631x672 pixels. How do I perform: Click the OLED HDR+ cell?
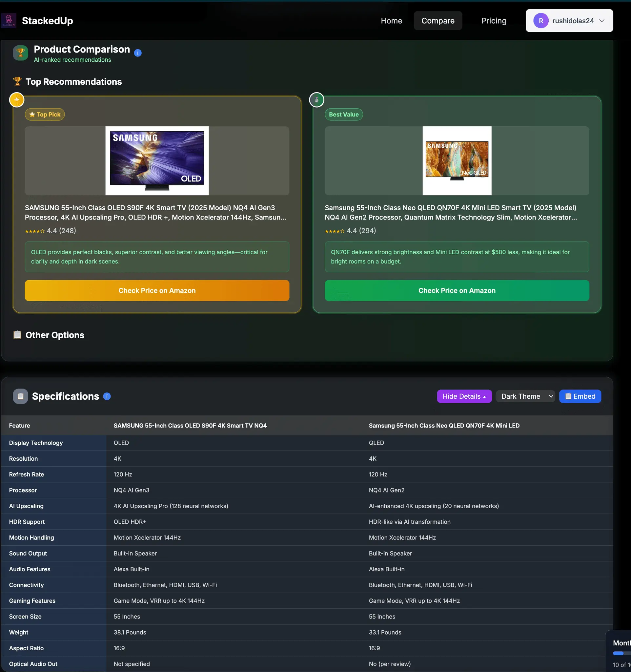click(130, 522)
